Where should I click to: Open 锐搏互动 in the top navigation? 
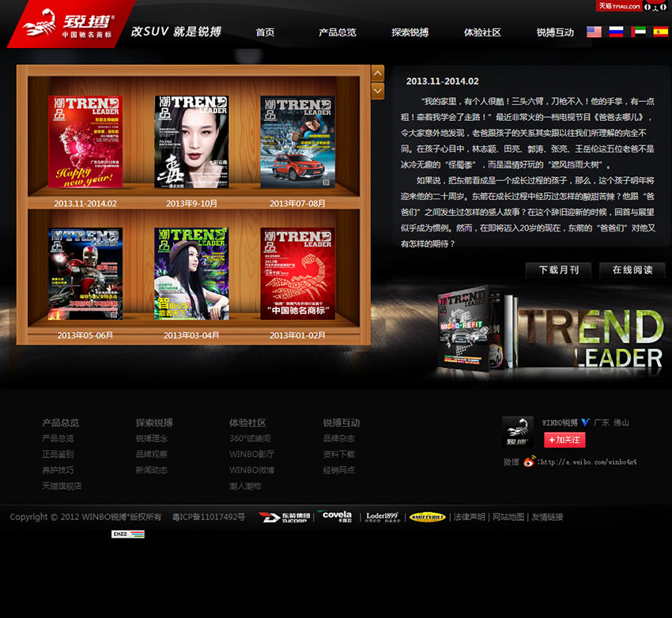tap(555, 32)
